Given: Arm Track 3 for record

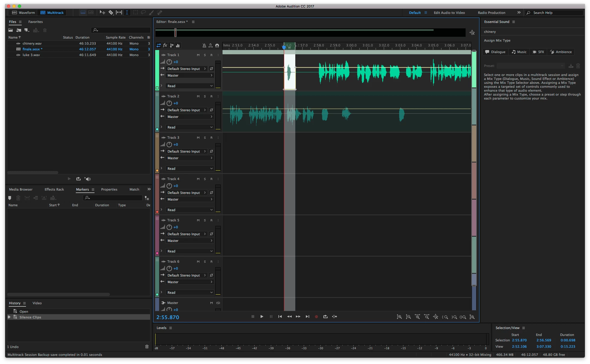Looking at the screenshot, I should (211, 138).
